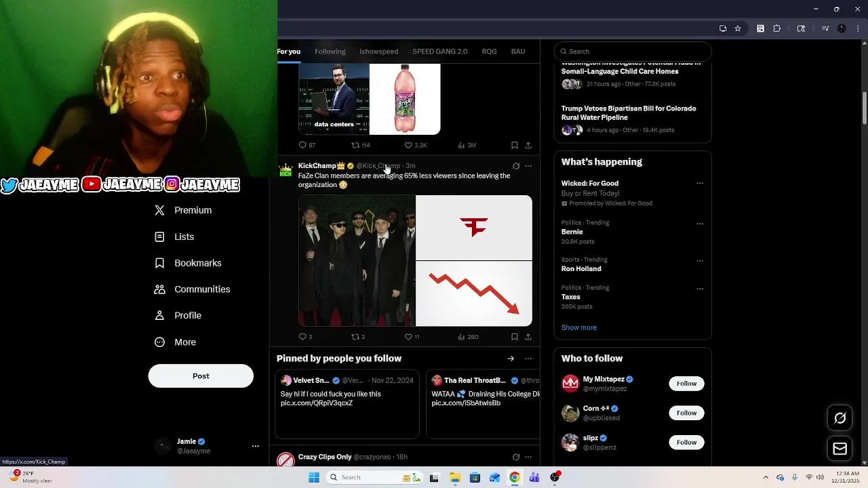
Task: Follow slipz
Action: pos(686,443)
